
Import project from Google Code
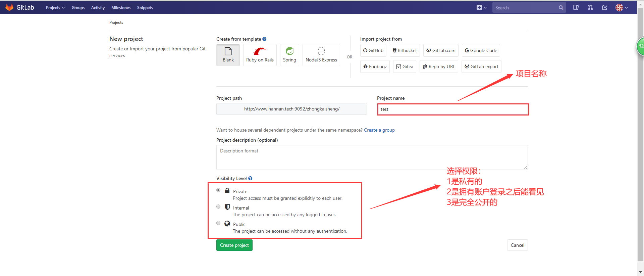pos(481,50)
